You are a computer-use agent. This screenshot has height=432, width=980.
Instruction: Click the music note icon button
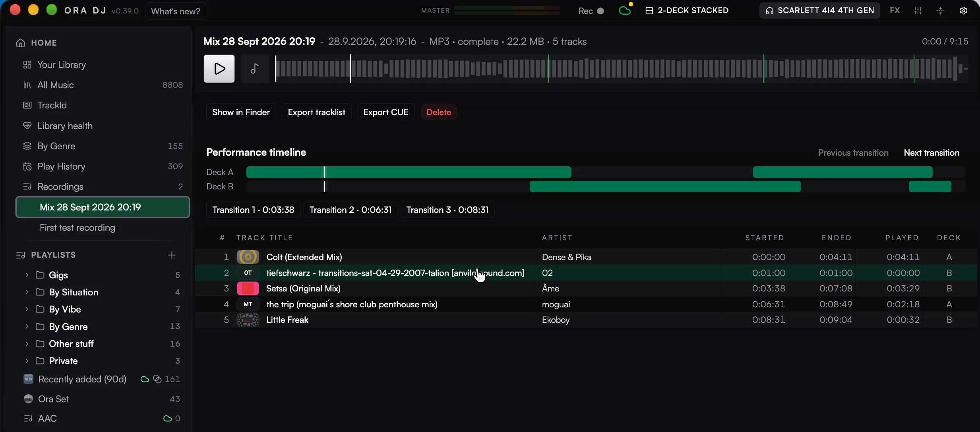click(255, 69)
